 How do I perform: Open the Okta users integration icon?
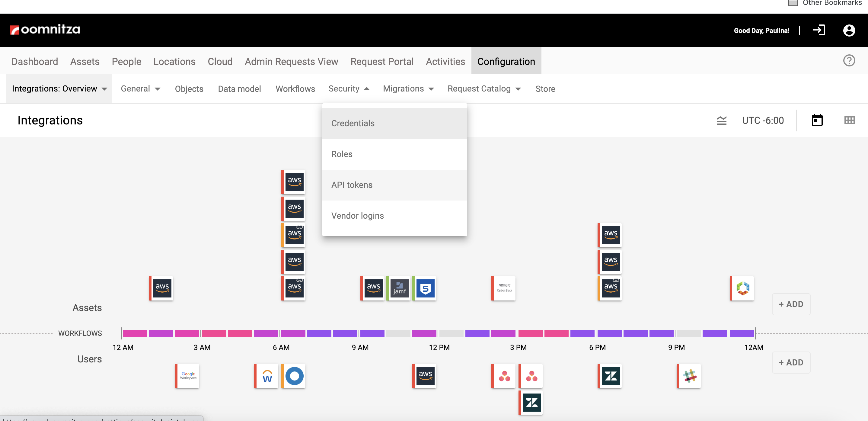coord(294,376)
